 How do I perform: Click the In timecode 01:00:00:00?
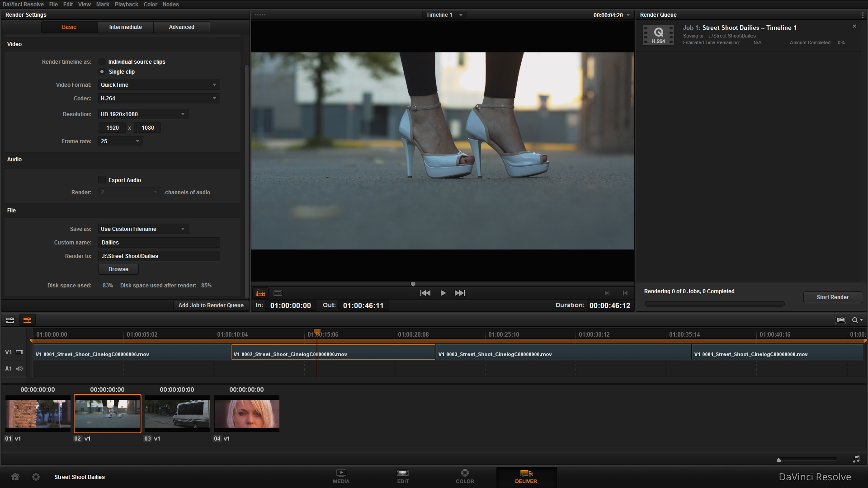pyautogui.click(x=291, y=305)
